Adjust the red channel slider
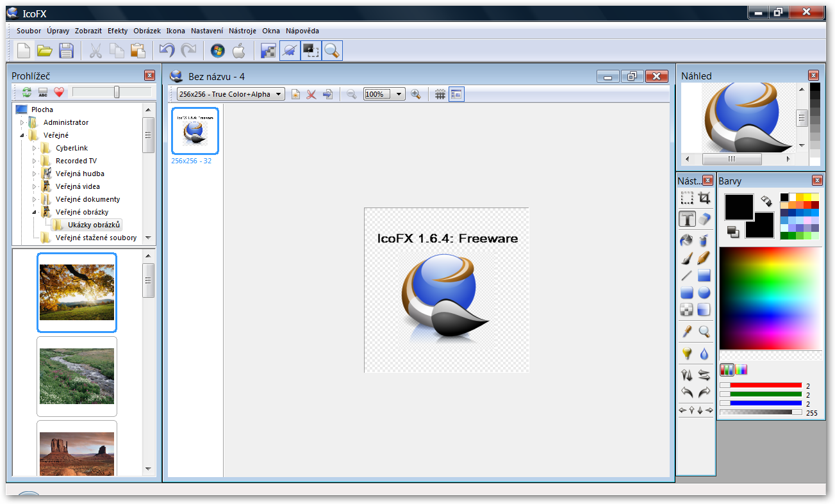The width and height of the screenshot is (835, 504). coord(761,386)
